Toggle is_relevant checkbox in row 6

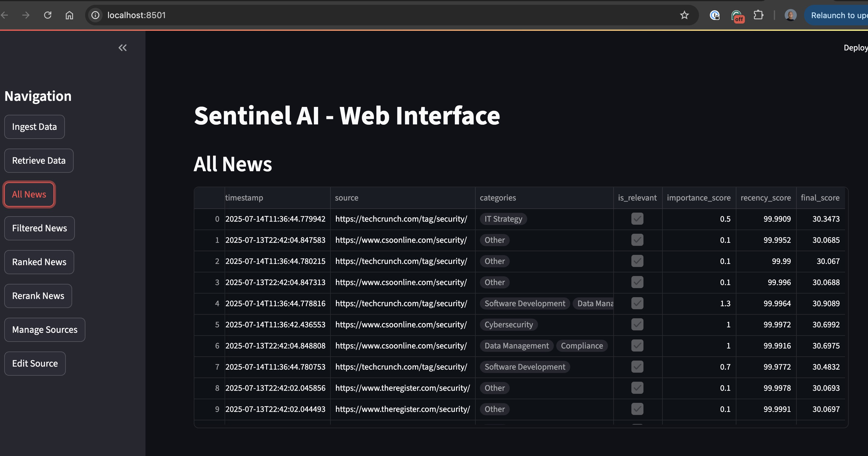tap(637, 345)
